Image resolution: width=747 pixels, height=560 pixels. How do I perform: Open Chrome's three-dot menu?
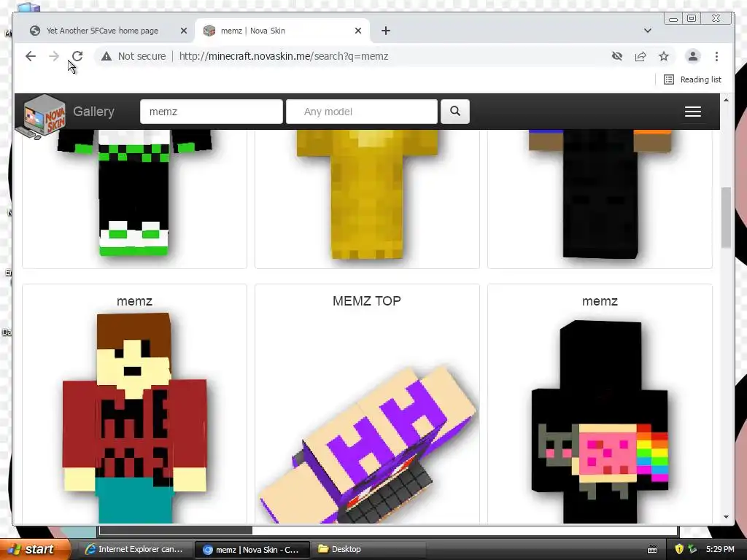pos(716,56)
